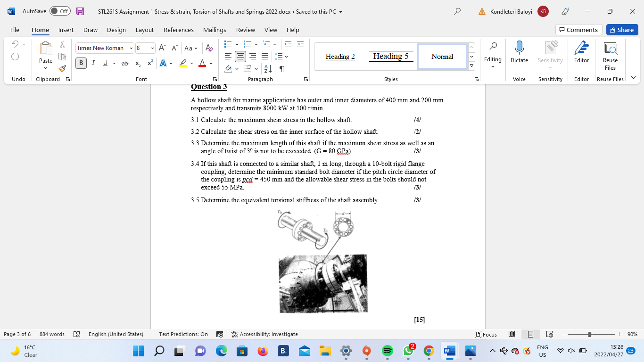Decrease the paragraph indent
The height and width of the screenshot is (362, 644).
tap(288, 44)
